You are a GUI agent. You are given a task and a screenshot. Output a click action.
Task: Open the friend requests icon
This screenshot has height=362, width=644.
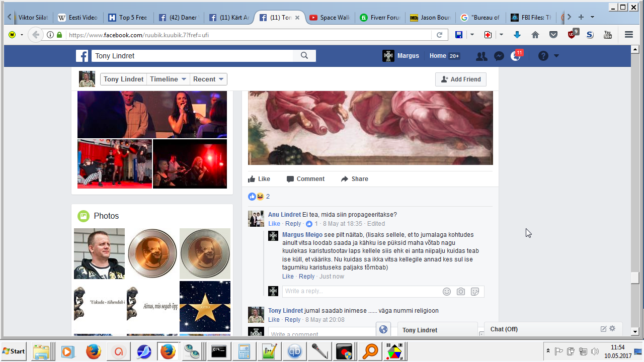click(x=481, y=56)
